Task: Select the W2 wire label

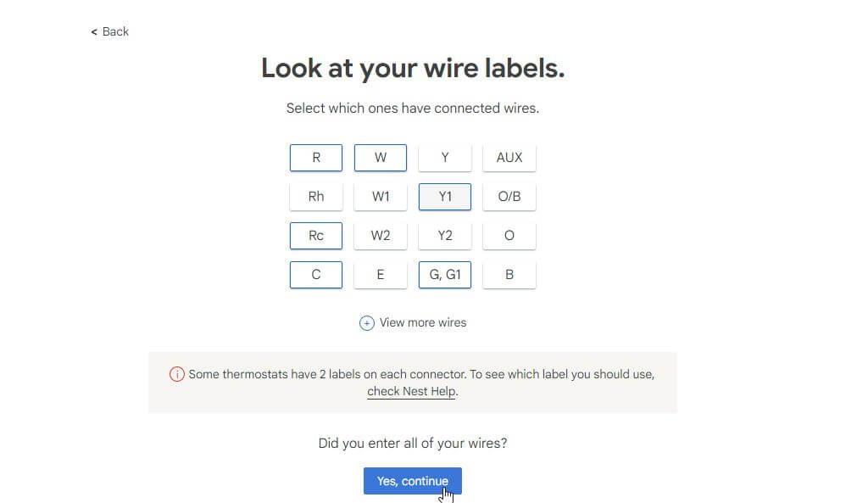Action: tap(381, 236)
